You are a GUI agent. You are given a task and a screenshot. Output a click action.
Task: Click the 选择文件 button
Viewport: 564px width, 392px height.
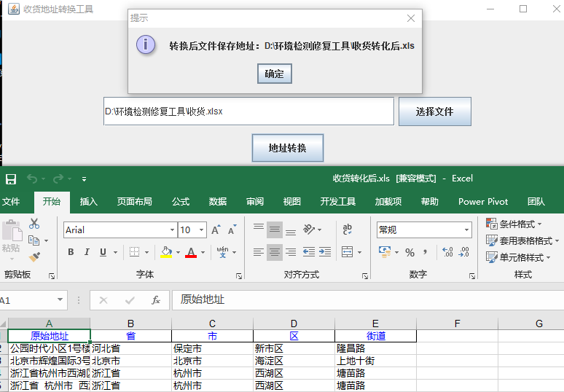coord(435,111)
